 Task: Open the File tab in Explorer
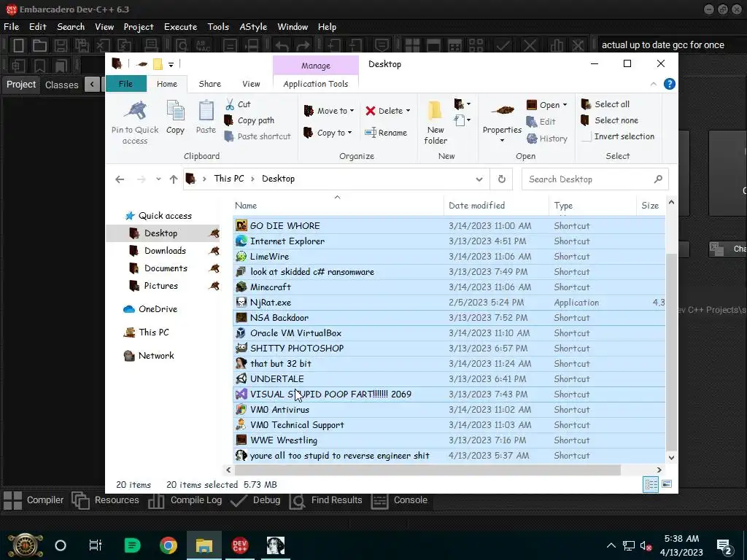[x=125, y=84]
